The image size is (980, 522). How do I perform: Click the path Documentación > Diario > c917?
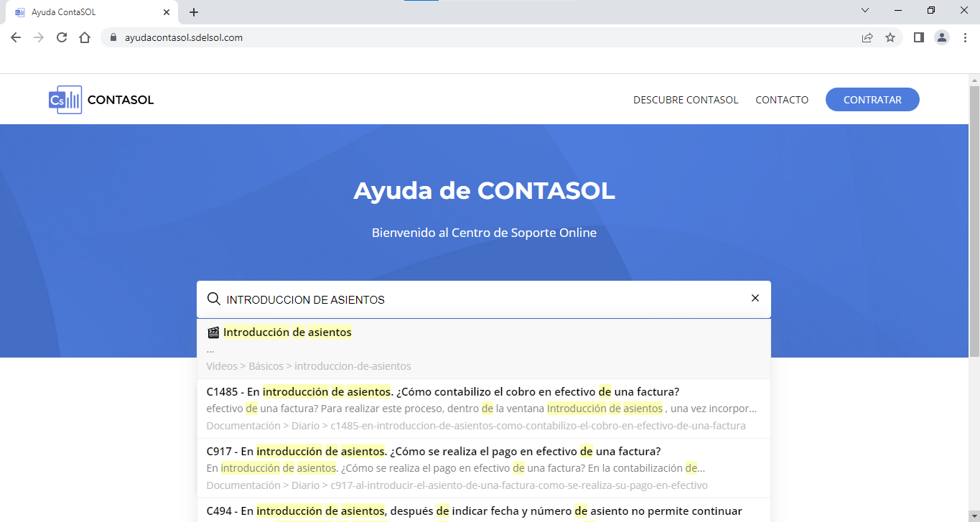click(457, 485)
